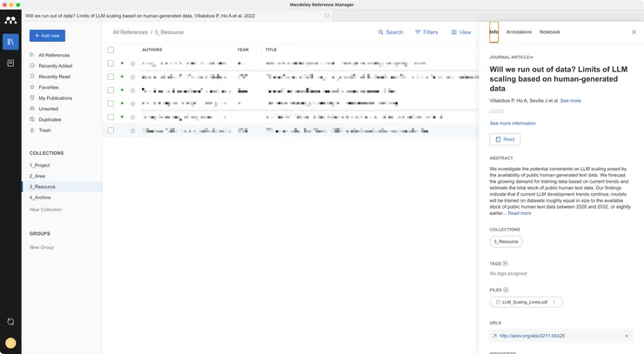The width and height of the screenshot is (644, 354).
Task: Select the 3_Resource collection in the sidebar
Action: point(62,187)
